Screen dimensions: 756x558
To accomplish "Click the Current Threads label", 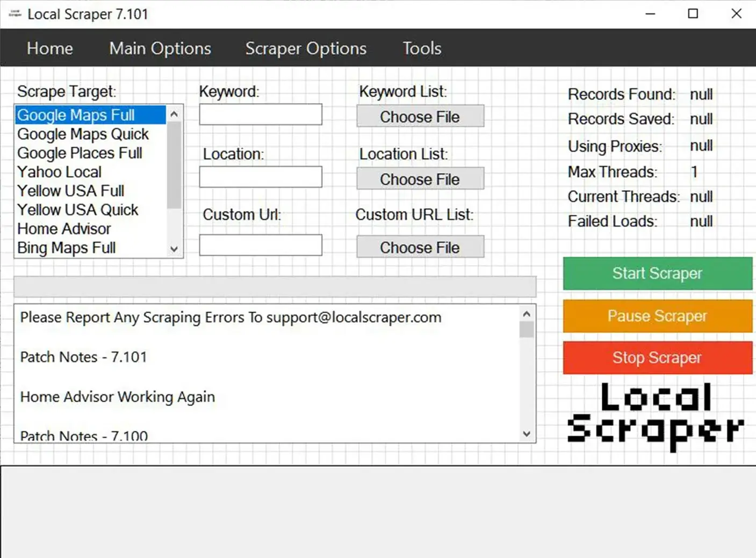I will click(x=624, y=197).
